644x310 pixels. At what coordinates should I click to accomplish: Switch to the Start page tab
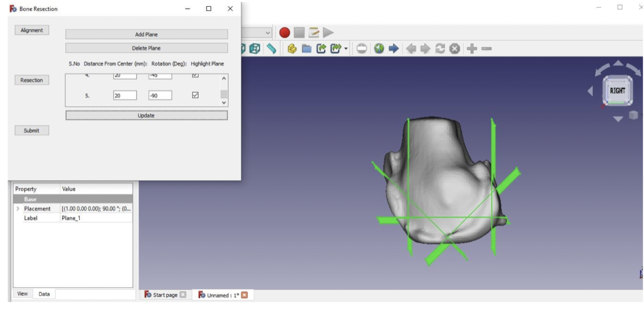click(165, 295)
